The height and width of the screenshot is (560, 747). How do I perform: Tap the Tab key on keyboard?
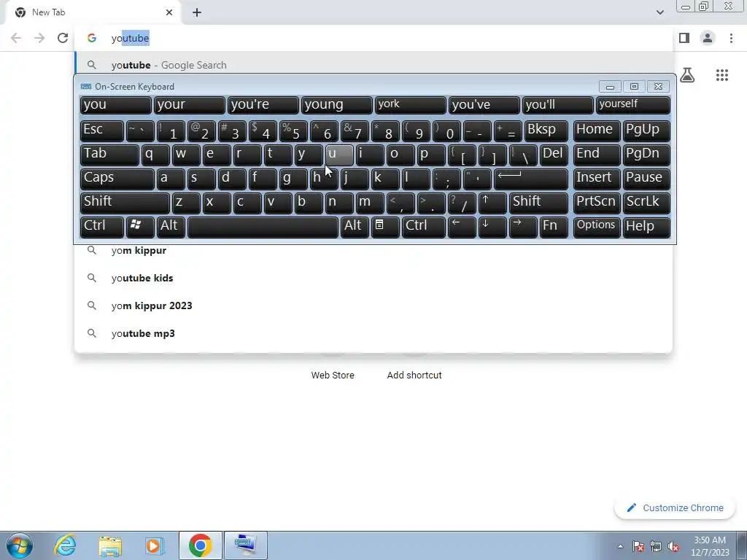pyautogui.click(x=109, y=155)
